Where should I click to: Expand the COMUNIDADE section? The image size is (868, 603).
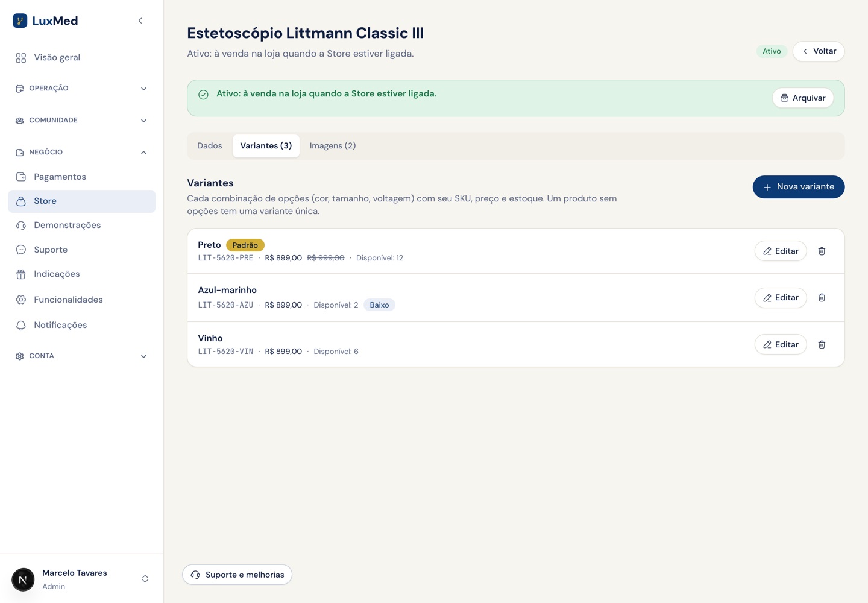coord(82,121)
